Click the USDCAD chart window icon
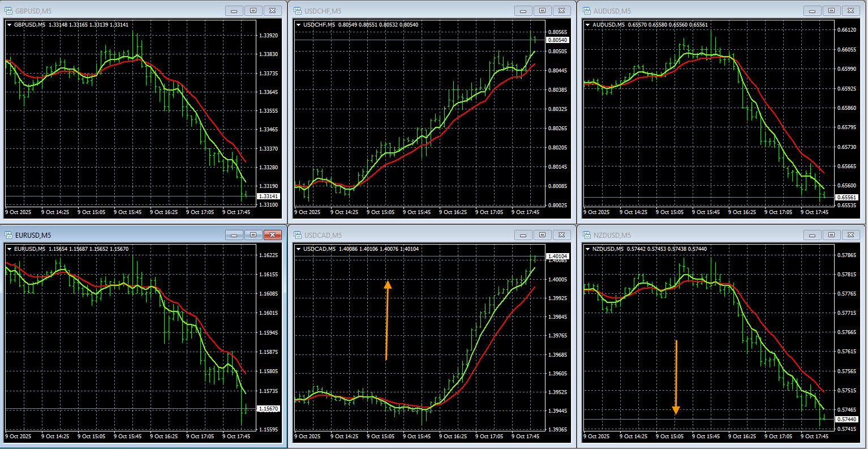The height and width of the screenshot is (449, 868). click(x=297, y=235)
